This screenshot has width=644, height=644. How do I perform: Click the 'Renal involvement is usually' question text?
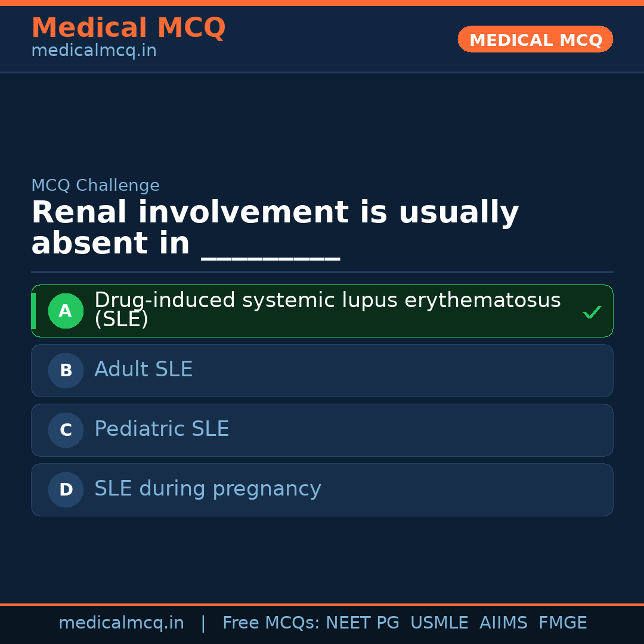[275, 213]
